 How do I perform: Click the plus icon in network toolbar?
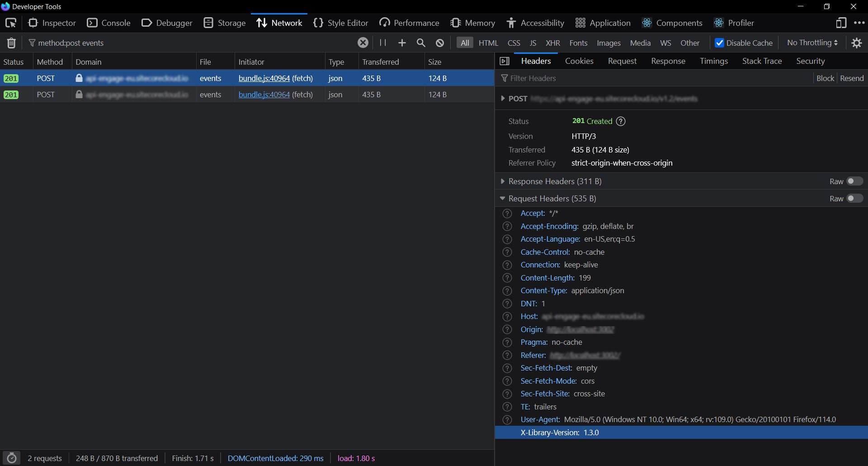coord(402,43)
